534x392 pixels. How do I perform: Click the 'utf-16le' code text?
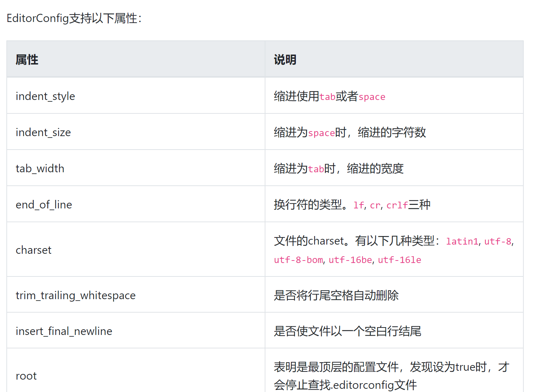click(399, 260)
